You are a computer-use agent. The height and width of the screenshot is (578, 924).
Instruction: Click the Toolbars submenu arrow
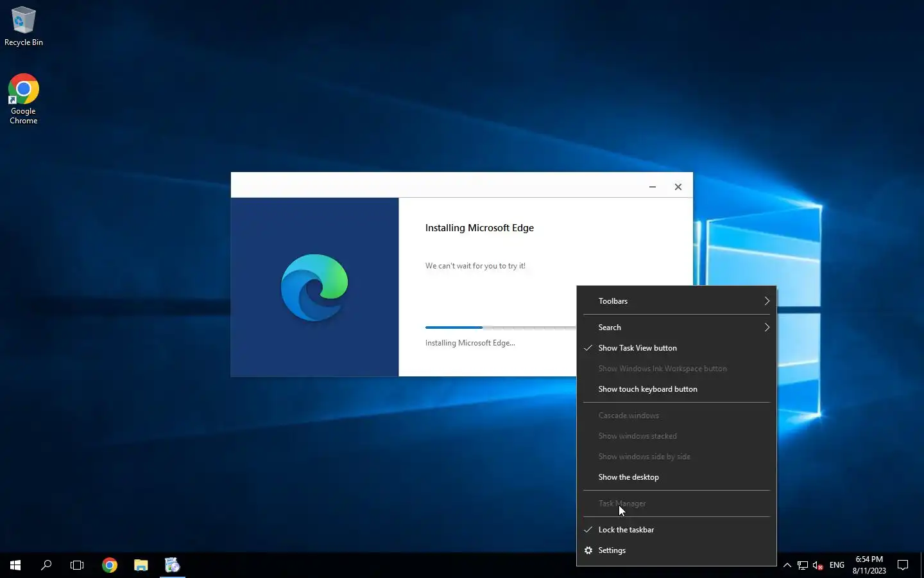[x=767, y=301]
